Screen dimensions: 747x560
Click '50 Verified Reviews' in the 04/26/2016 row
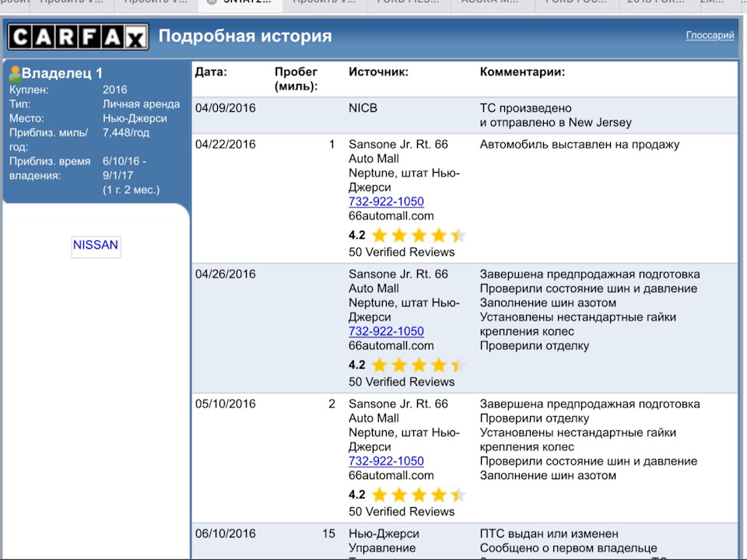(x=402, y=382)
